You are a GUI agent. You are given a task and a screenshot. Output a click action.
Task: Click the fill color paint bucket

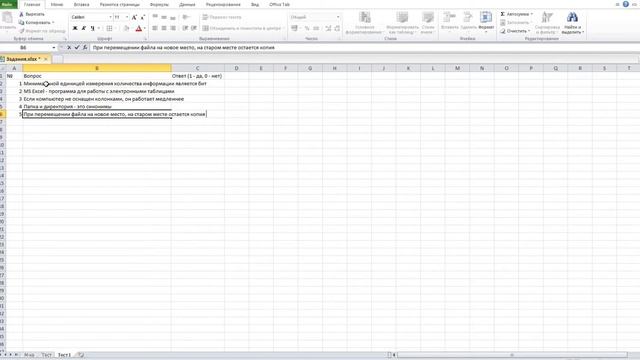(x=126, y=28)
